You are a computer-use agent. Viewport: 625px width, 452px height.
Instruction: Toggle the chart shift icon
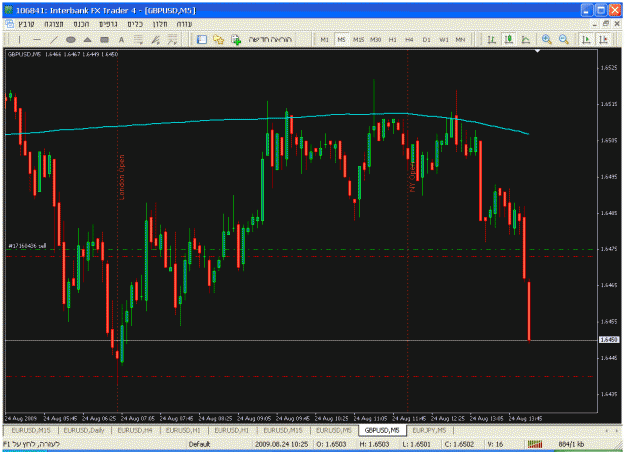[603, 39]
